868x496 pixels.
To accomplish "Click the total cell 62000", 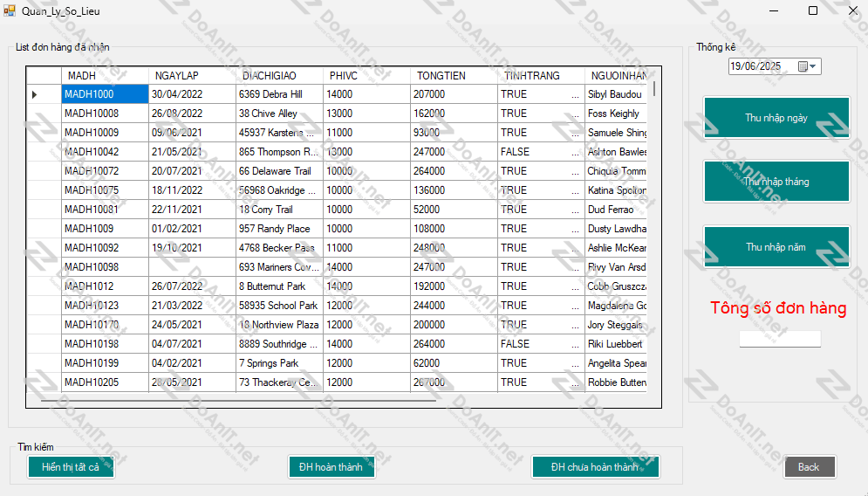I will [x=454, y=363].
